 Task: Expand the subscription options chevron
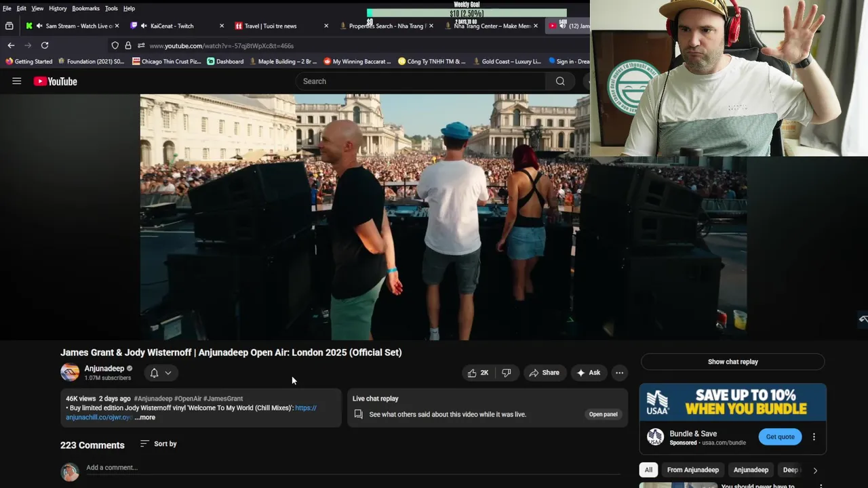pyautogui.click(x=168, y=373)
